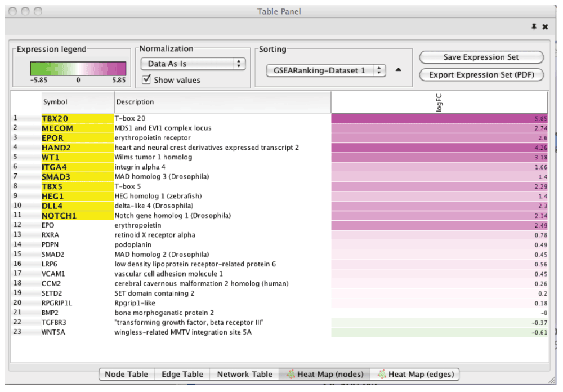
Task: Close the Table Panel with the X icon
Action: coord(545,26)
